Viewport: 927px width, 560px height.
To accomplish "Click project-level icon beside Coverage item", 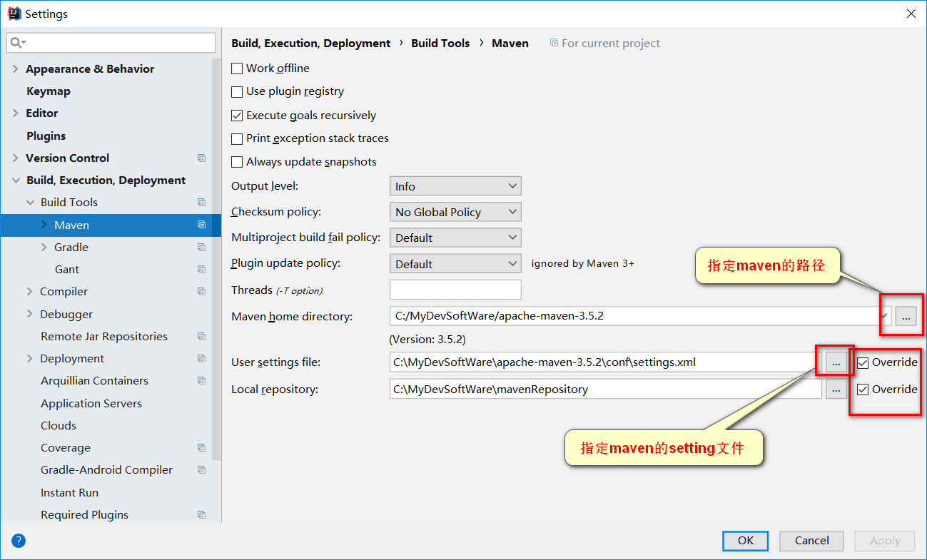I will [201, 448].
